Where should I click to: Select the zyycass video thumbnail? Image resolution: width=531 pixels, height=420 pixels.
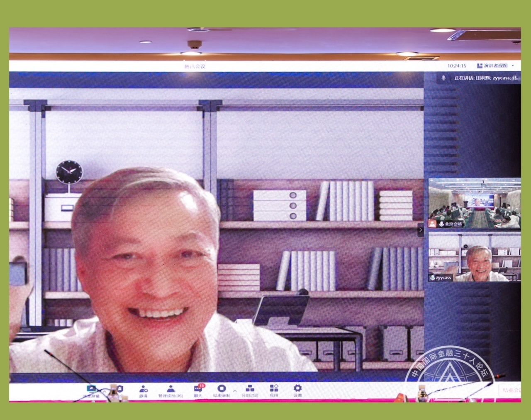(x=474, y=257)
